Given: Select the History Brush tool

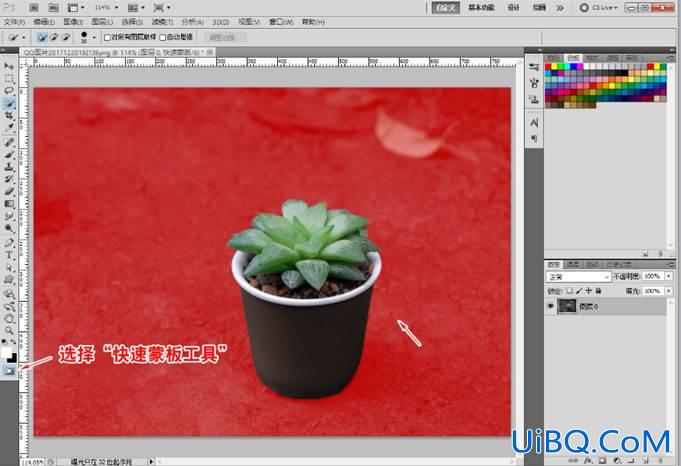Looking at the screenshot, I should click(x=9, y=179).
